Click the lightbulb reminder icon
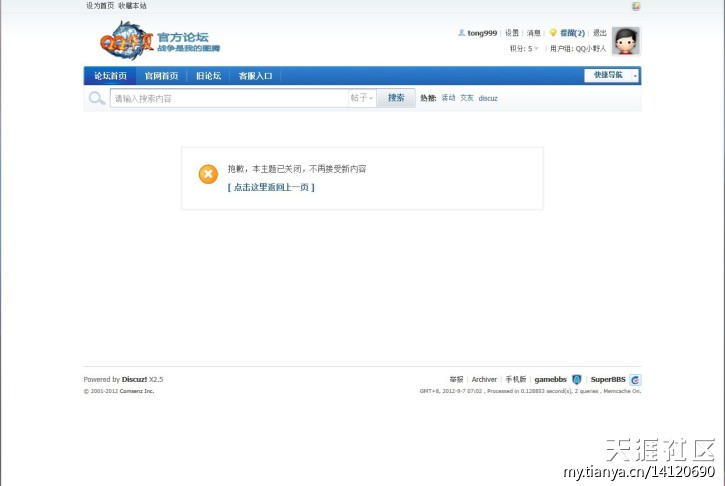Viewport: 725px width, 486px height. tap(553, 33)
